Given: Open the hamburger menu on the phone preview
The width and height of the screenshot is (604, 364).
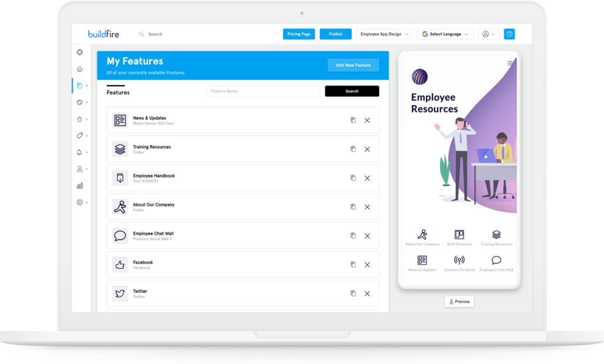Looking at the screenshot, I should pyautogui.click(x=510, y=63).
